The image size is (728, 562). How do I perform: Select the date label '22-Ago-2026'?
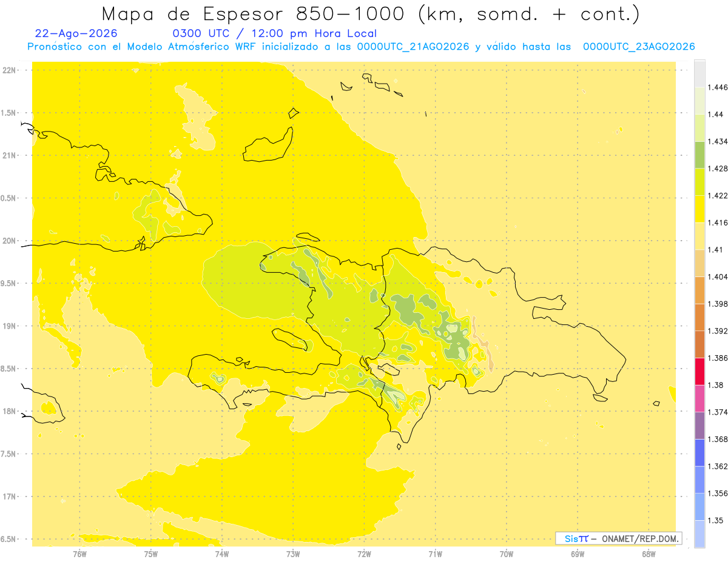(76, 33)
